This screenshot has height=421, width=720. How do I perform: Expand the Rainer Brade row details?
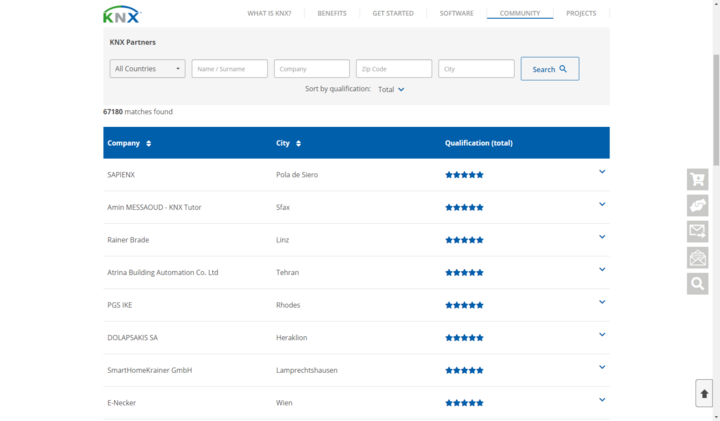[x=602, y=237]
